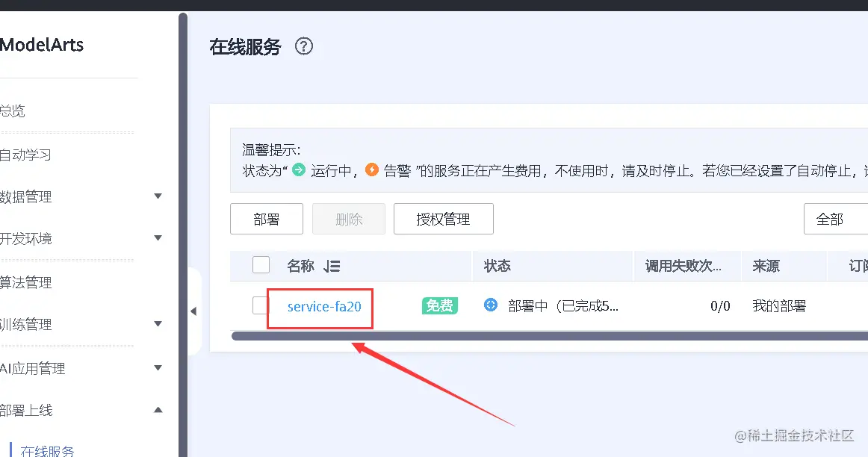Expand the AI应用管理 menu

coord(158,367)
